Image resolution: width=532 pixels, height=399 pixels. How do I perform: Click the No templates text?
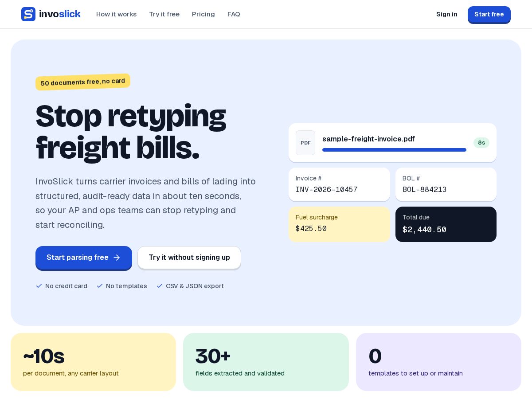point(126,286)
